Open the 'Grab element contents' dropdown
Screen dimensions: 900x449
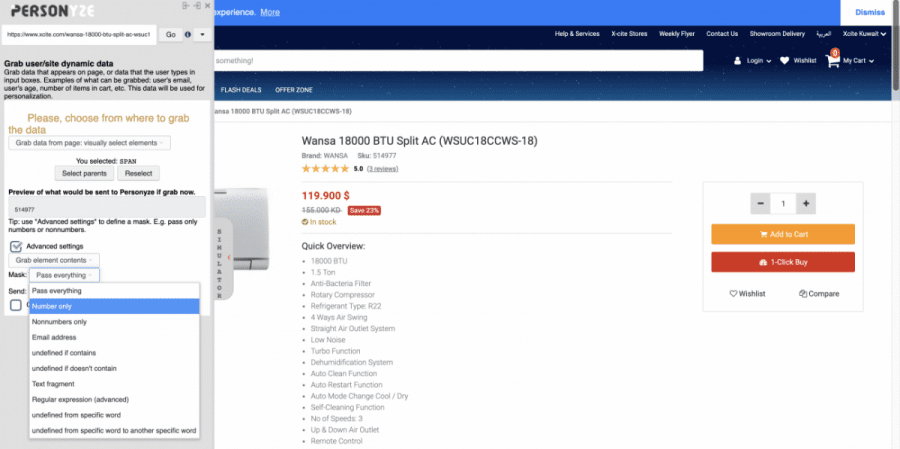point(54,260)
